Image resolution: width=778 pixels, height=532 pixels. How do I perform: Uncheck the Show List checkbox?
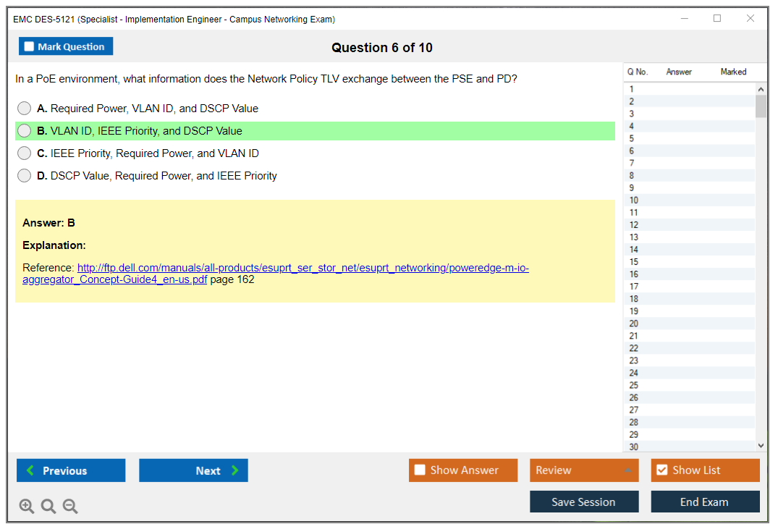pos(661,470)
